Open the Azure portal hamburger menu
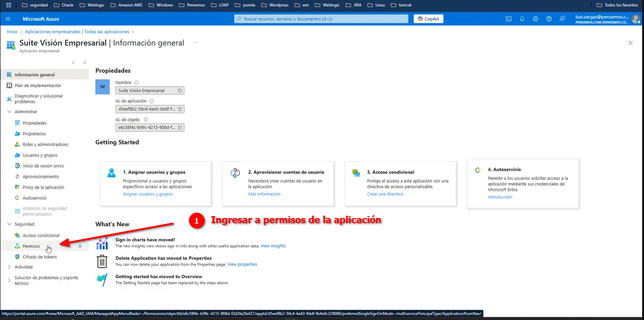Screen dimensions: 644x320 (8, 19)
